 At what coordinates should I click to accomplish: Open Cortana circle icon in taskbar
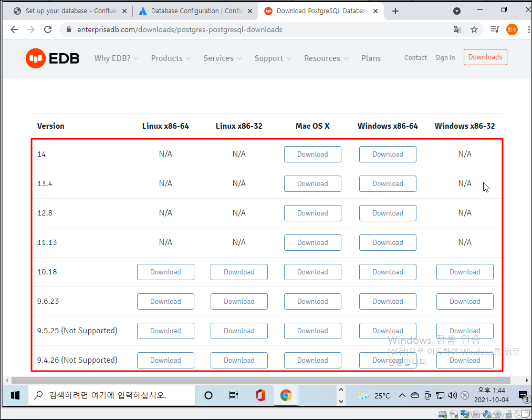click(x=208, y=395)
